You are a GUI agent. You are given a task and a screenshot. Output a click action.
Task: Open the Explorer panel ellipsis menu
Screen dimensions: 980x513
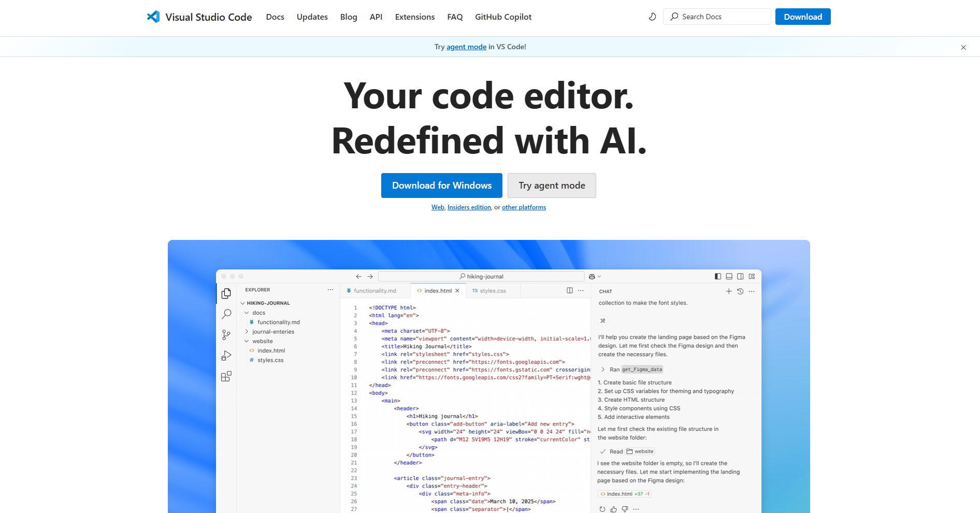pos(330,290)
